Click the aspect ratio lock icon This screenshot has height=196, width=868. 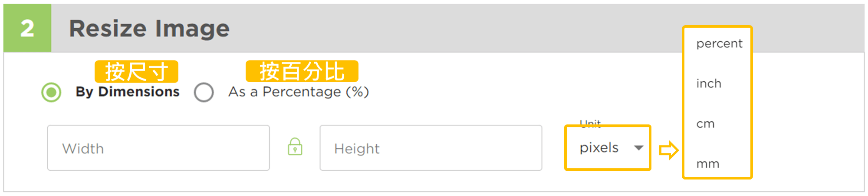(295, 147)
